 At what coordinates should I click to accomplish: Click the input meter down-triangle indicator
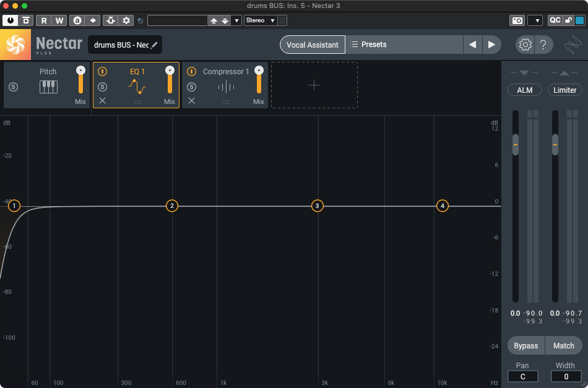click(524, 73)
